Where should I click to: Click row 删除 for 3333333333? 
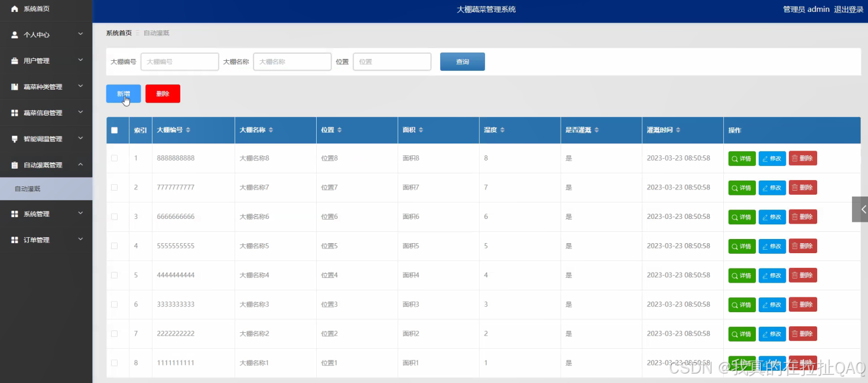(803, 305)
